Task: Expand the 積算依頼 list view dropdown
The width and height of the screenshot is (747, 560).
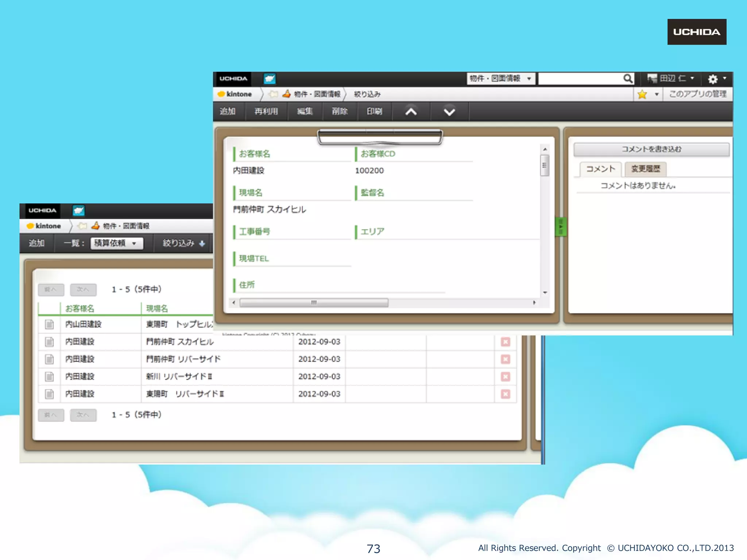Action: click(116, 243)
